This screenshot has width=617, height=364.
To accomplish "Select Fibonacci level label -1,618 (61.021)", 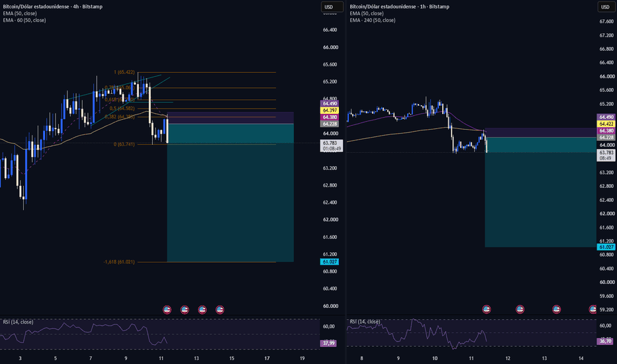I will coord(119,262).
